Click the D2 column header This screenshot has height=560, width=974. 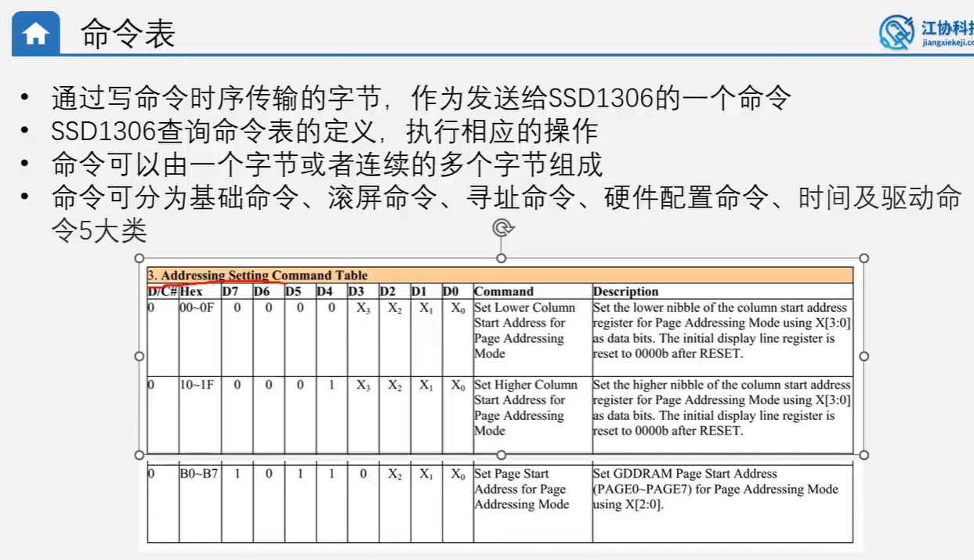[388, 291]
